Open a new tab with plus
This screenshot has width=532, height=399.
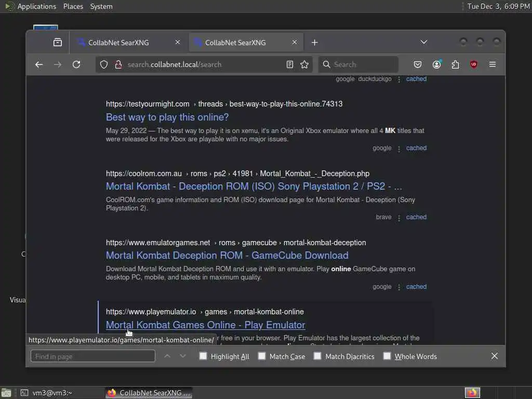click(x=314, y=43)
